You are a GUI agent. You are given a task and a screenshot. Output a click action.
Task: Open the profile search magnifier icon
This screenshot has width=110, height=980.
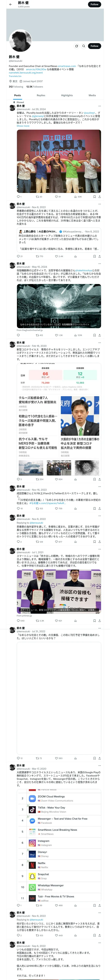[84, 46]
